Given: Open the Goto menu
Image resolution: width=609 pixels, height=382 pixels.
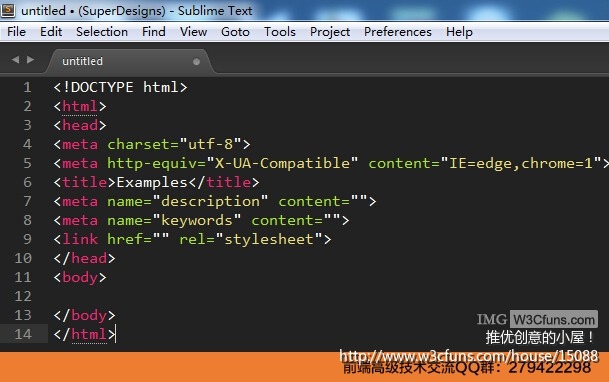Looking at the screenshot, I should click(x=235, y=32).
